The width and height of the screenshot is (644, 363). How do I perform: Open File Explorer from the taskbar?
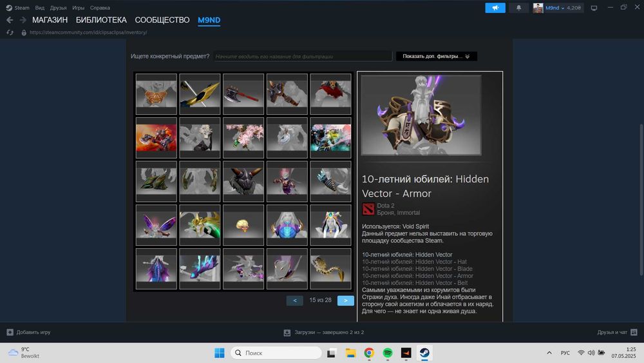350,353
